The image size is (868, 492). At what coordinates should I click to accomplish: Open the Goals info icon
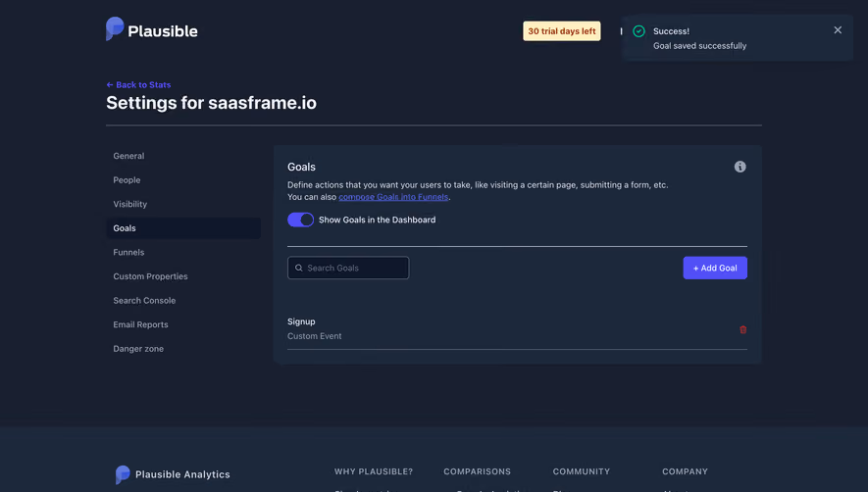click(x=740, y=167)
